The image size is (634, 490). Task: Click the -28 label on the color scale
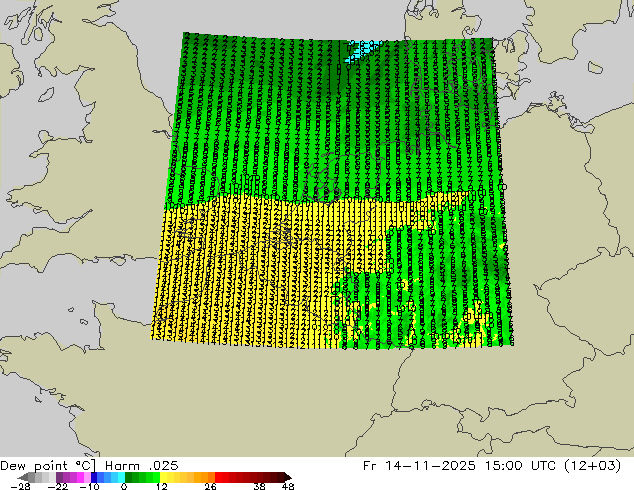20,486
